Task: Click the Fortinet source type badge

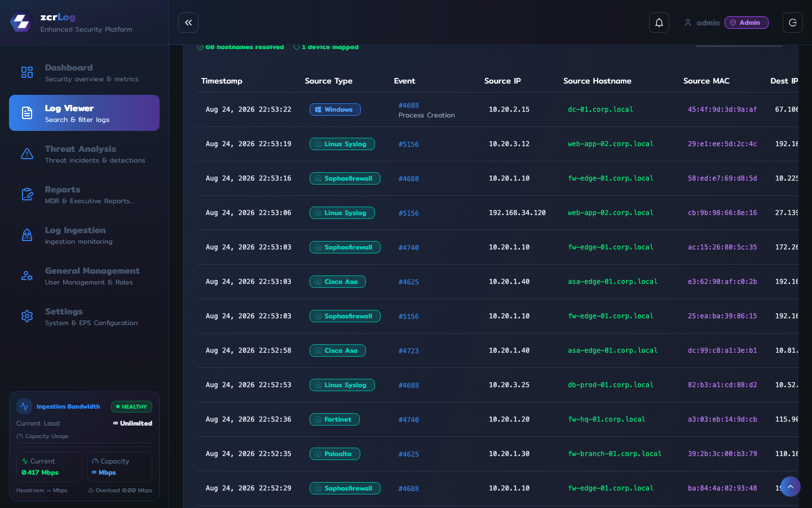Action: coord(334,419)
